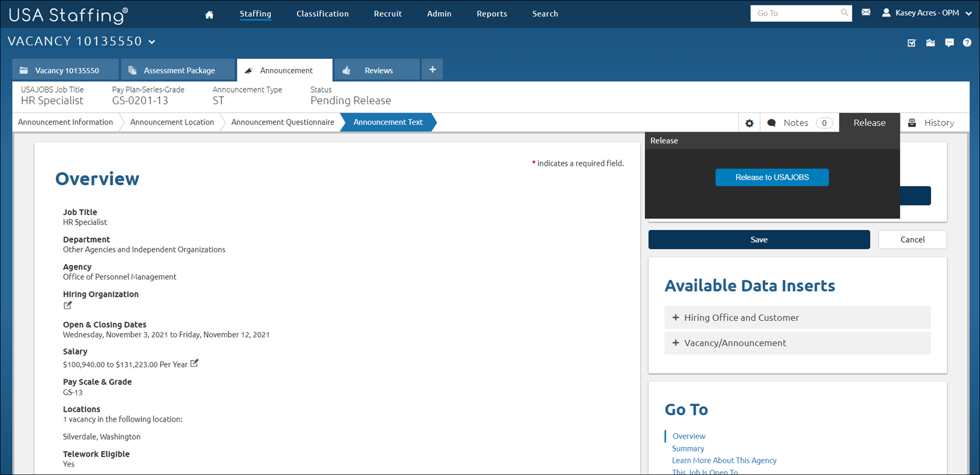
Task: Go to Announcement Information step
Action: point(65,122)
